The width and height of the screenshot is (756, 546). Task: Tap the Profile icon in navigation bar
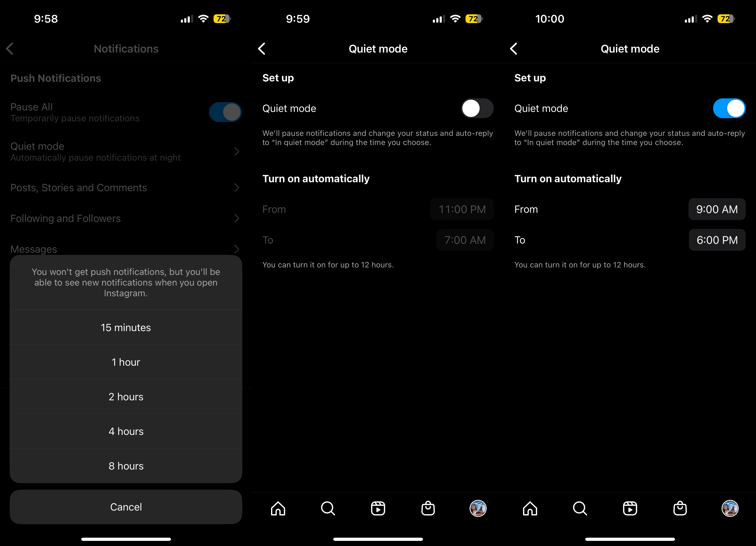[729, 508]
